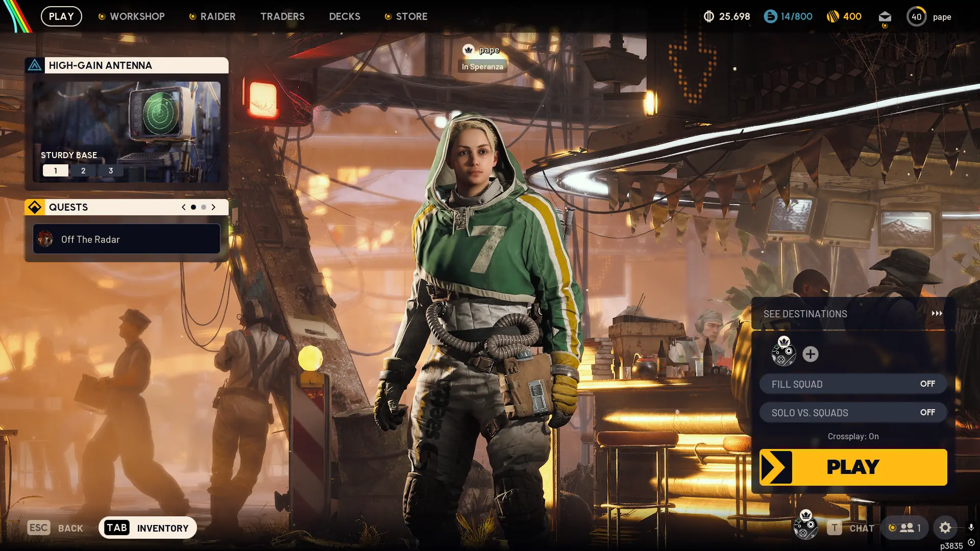980x551 pixels.
Task: Click the level 40 profile badge
Action: [x=916, y=17]
